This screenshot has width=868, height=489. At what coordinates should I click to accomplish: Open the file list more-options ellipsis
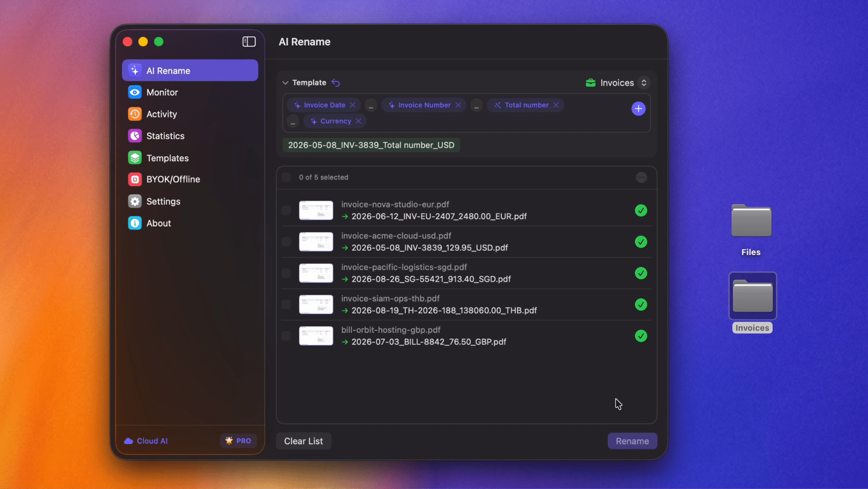pos(641,177)
